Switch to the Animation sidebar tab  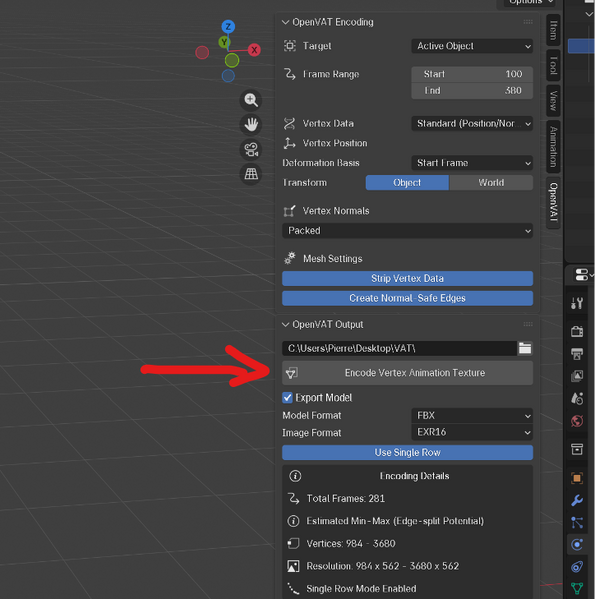553,147
